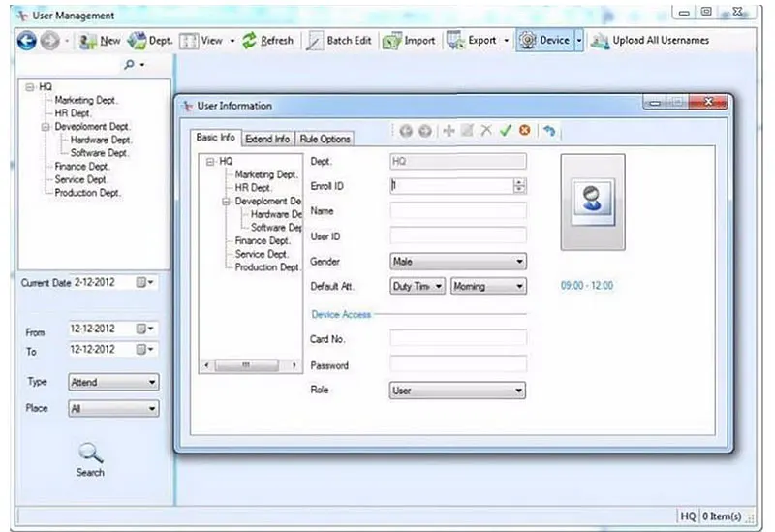Viewport: 775px width, 532px height.
Task: Click into the User ID field
Action: coord(458,235)
